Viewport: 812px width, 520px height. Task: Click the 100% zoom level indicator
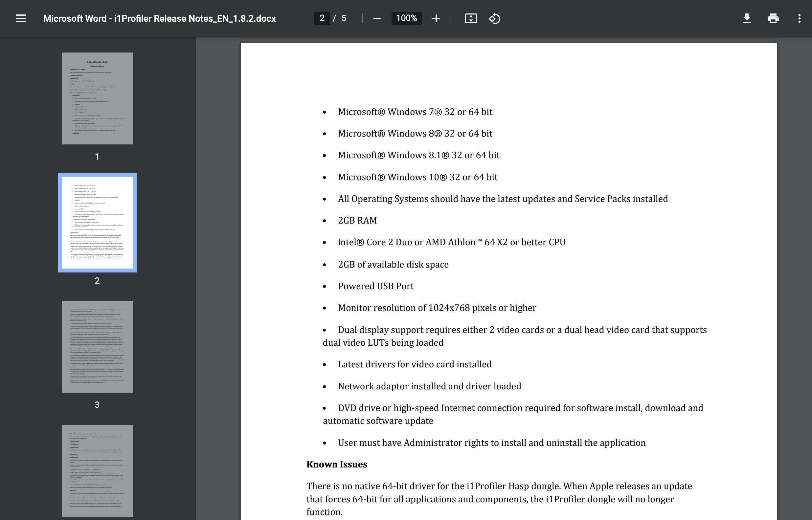pos(406,18)
